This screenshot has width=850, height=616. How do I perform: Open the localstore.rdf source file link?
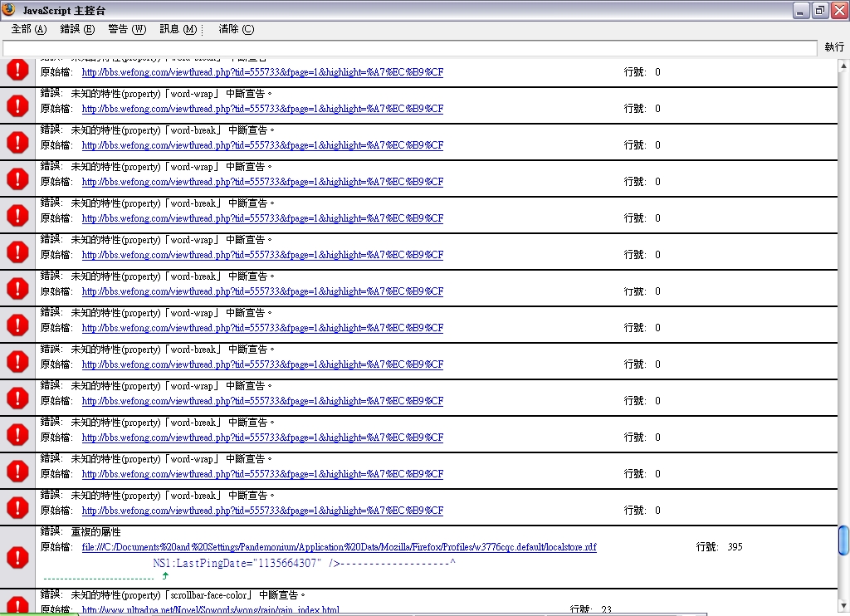click(339, 547)
